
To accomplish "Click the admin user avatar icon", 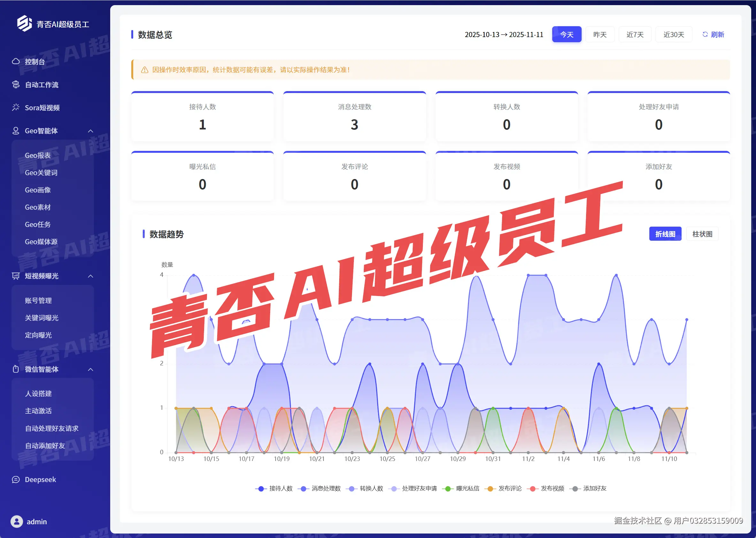I will click(x=17, y=521).
